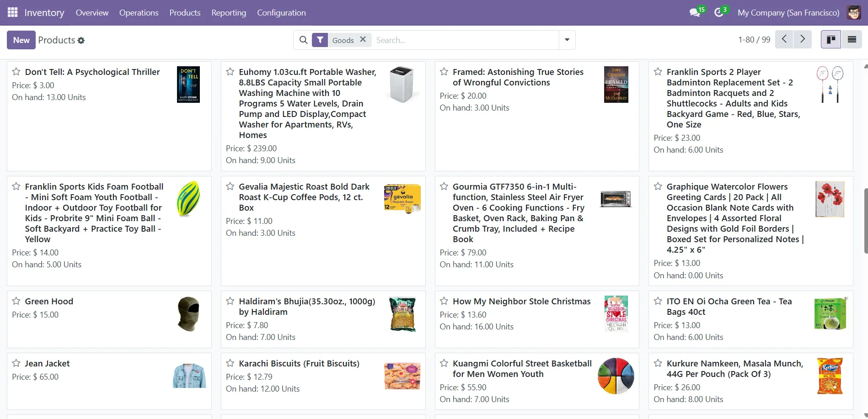Click the Products settings gear icon
This screenshot has height=419, width=868.
[81, 40]
